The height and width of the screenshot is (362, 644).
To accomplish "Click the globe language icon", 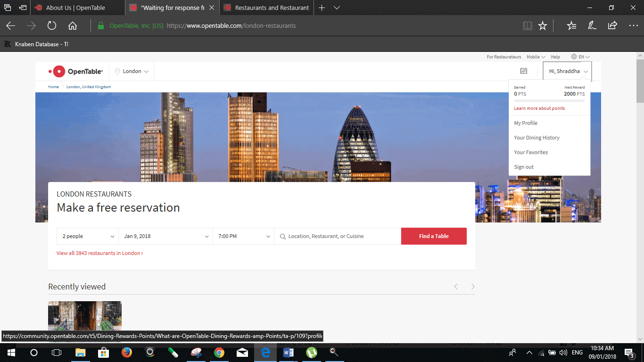I will coord(574,57).
